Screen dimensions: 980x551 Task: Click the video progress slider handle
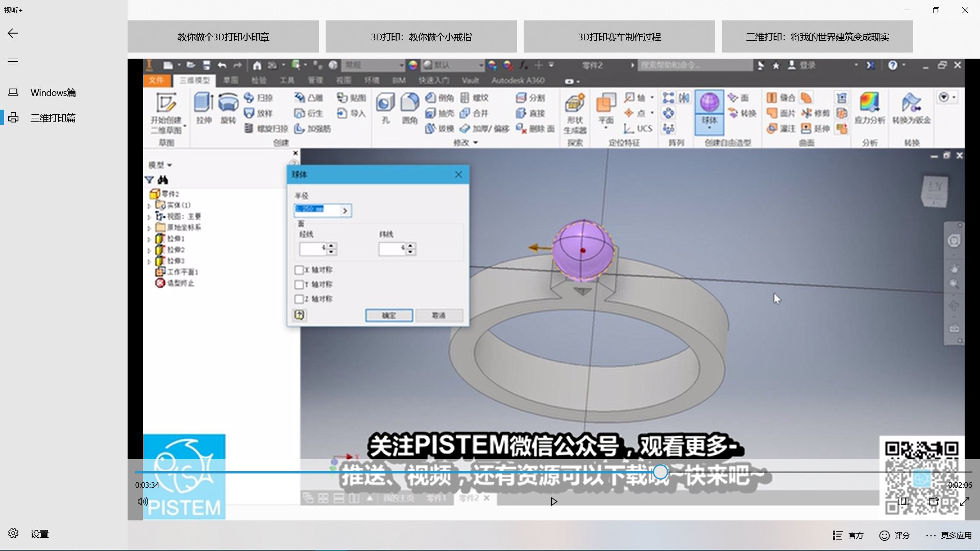[660, 472]
